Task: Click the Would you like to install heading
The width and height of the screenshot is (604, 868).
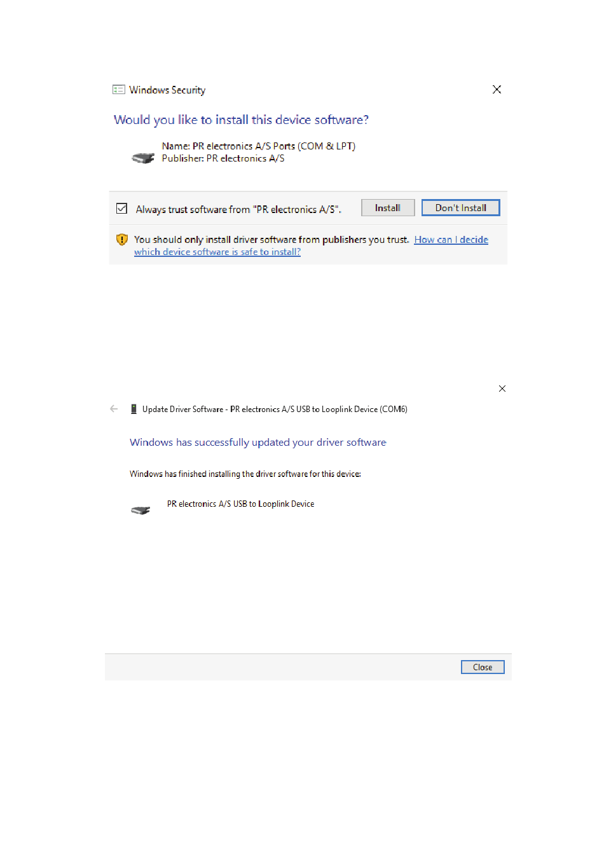Action: point(241,120)
